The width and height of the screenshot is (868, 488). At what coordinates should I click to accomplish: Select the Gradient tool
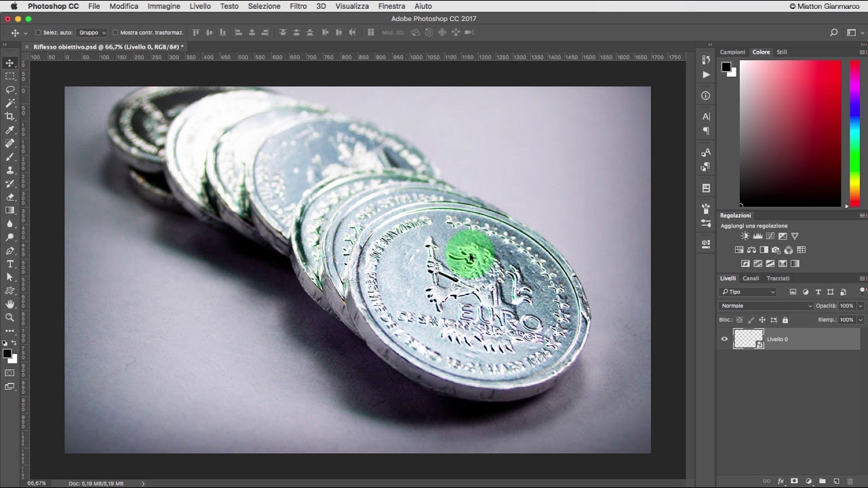click(x=9, y=210)
